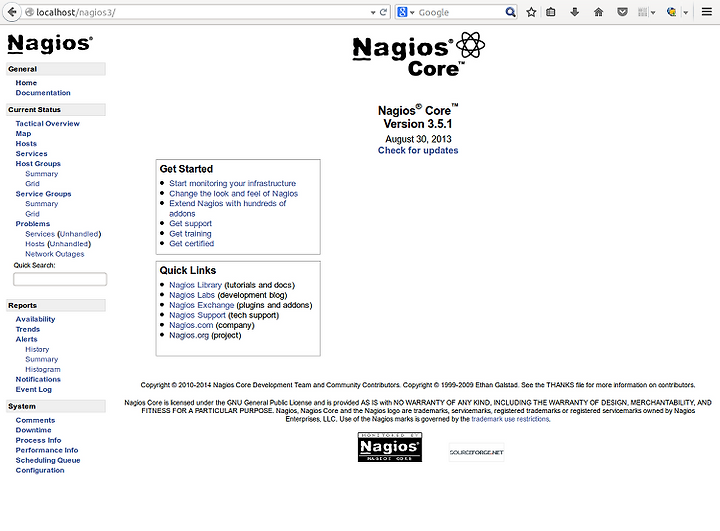Open the Hosts status page
The height and width of the screenshot is (531, 720).
pyautogui.click(x=26, y=144)
